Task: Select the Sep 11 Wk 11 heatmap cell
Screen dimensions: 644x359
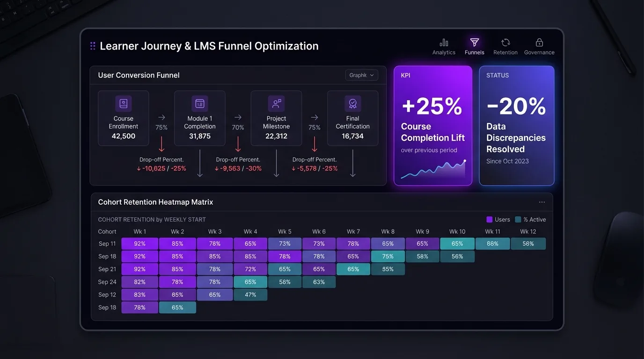Action: [493, 244]
